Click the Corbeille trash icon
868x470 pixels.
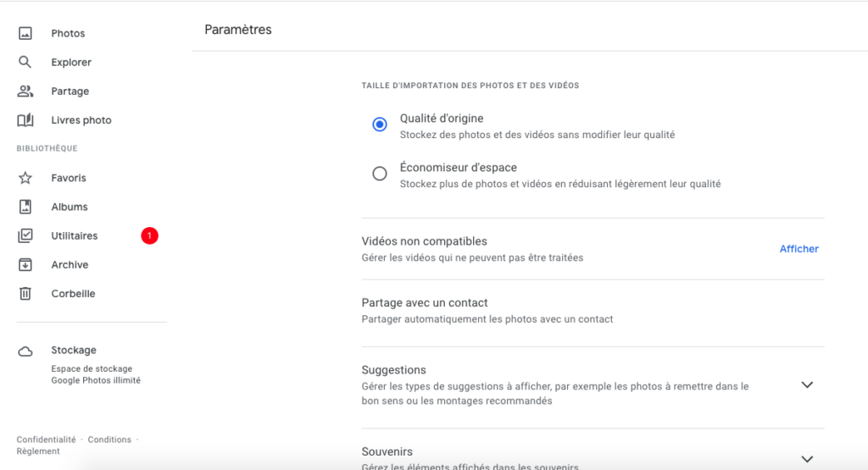tap(25, 294)
